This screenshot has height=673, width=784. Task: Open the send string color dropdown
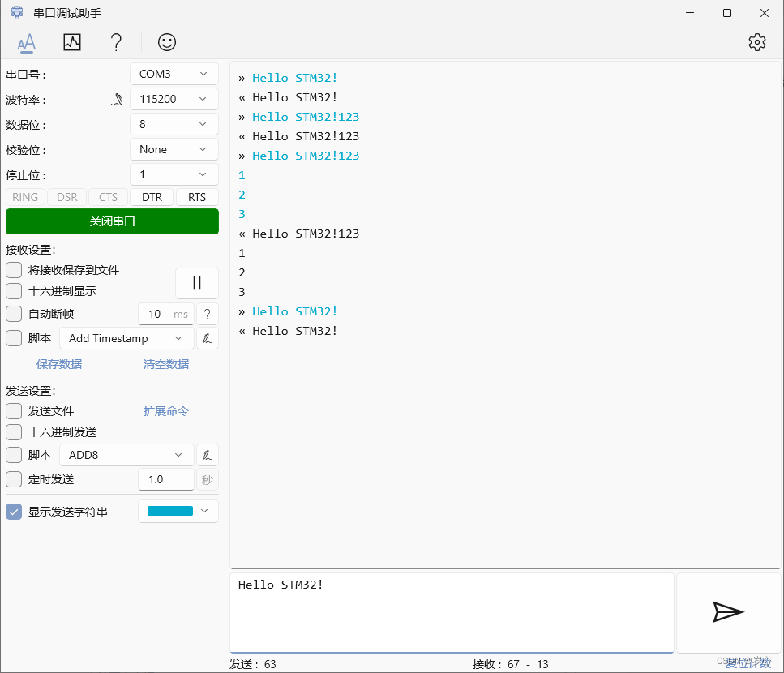(178, 511)
